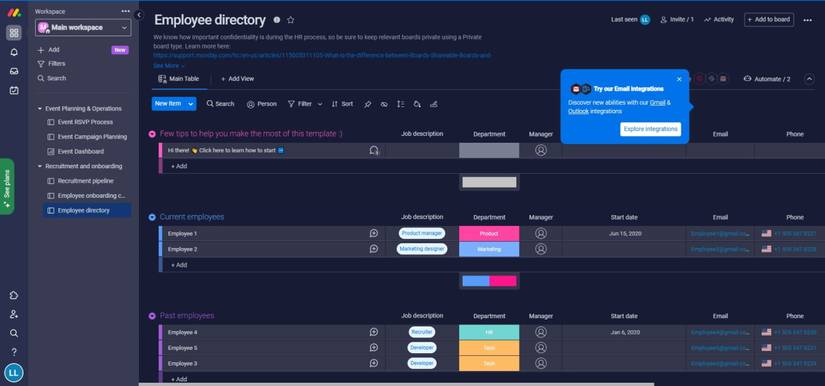Click Product department cell for Employee 1
The width and height of the screenshot is (825, 386).
click(x=489, y=233)
